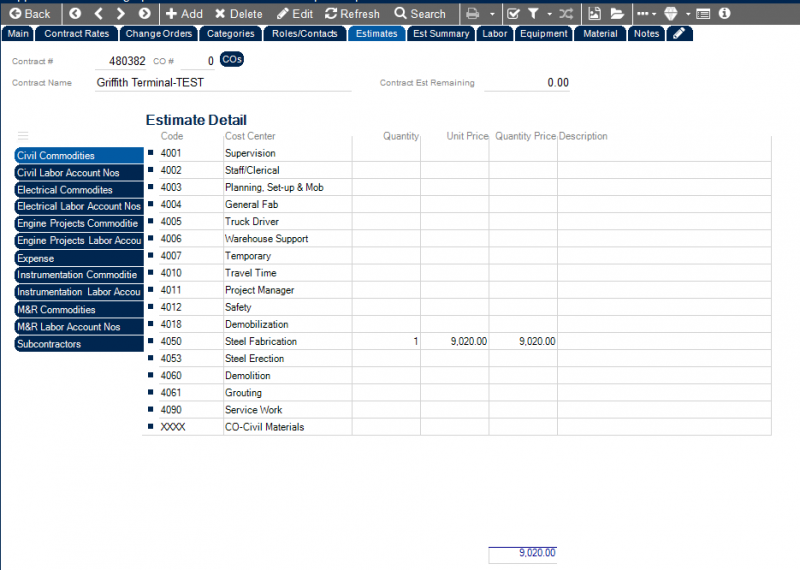Screen dimensions: 800x570
Task: Click the funnel filter icon
Action: [533, 14]
